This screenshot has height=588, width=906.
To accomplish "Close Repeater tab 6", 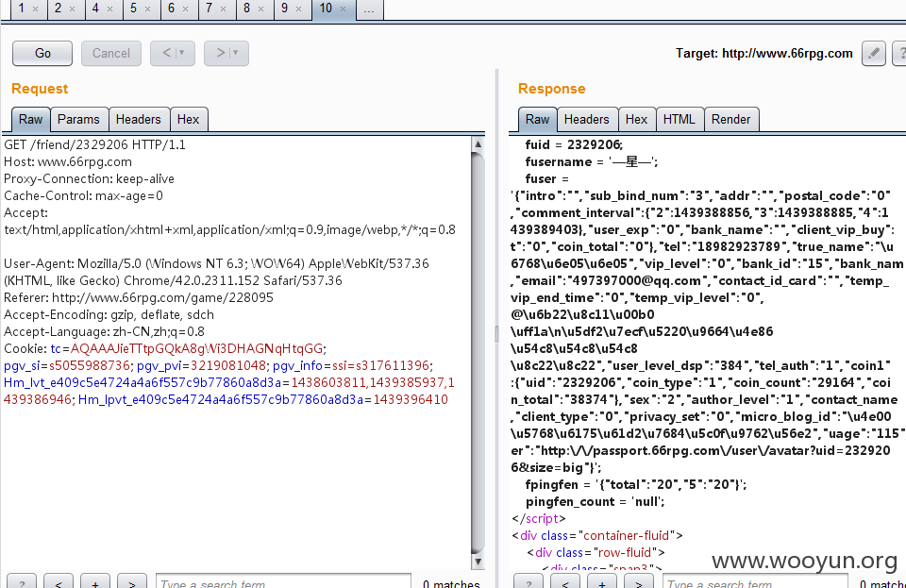I will [x=186, y=9].
